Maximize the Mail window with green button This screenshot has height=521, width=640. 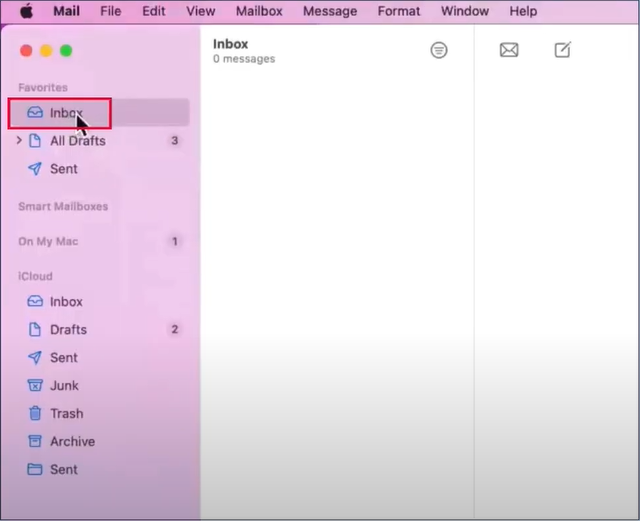(66, 51)
